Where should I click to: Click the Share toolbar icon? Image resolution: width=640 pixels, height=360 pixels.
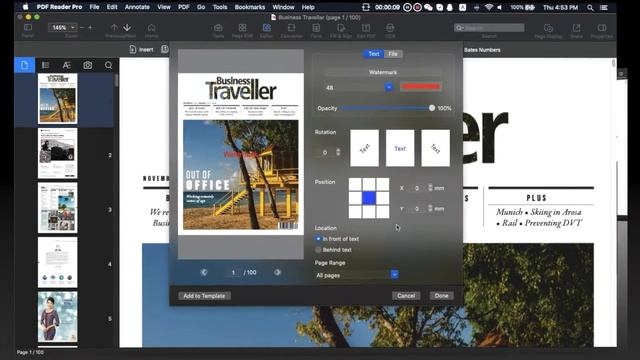coord(576,27)
